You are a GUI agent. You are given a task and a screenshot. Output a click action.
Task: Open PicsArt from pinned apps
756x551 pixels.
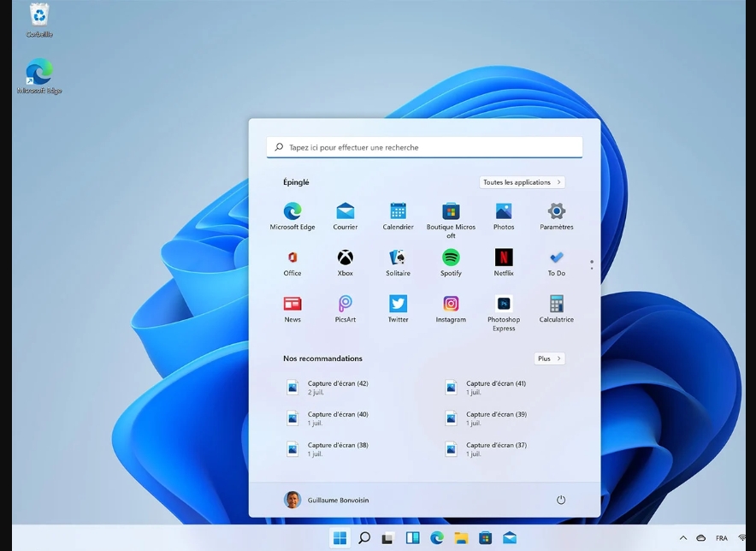(x=345, y=304)
